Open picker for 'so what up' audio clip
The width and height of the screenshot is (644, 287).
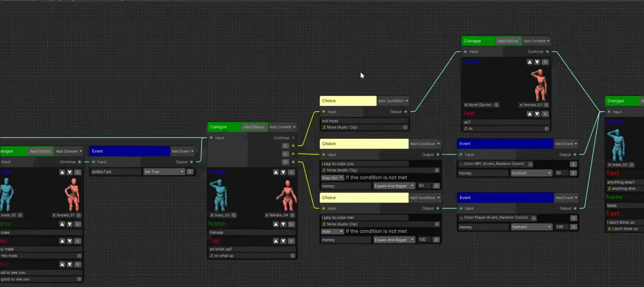point(293,256)
